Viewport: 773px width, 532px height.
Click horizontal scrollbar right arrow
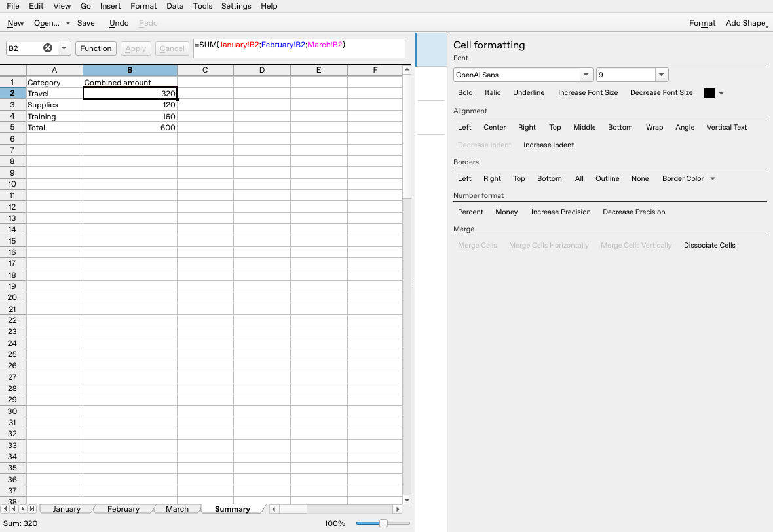point(398,509)
